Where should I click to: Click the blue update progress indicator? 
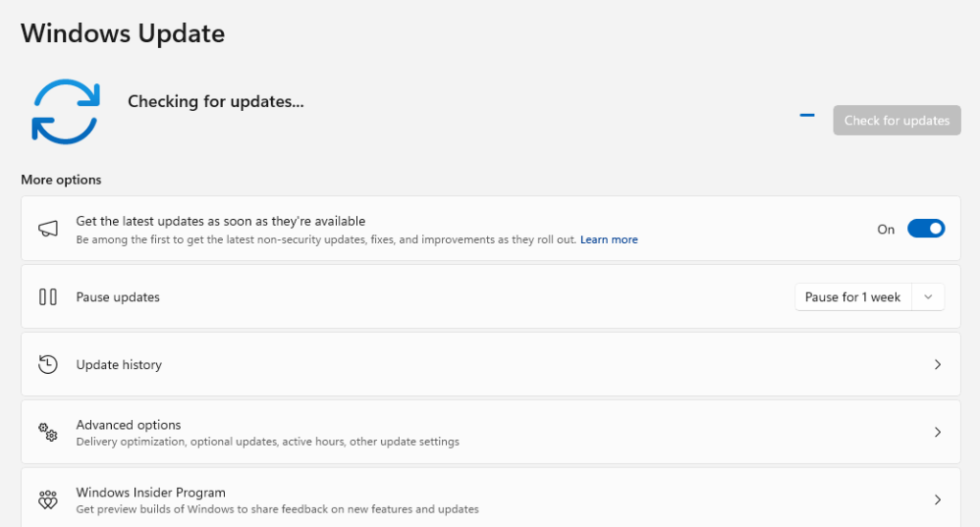coord(807,115)
